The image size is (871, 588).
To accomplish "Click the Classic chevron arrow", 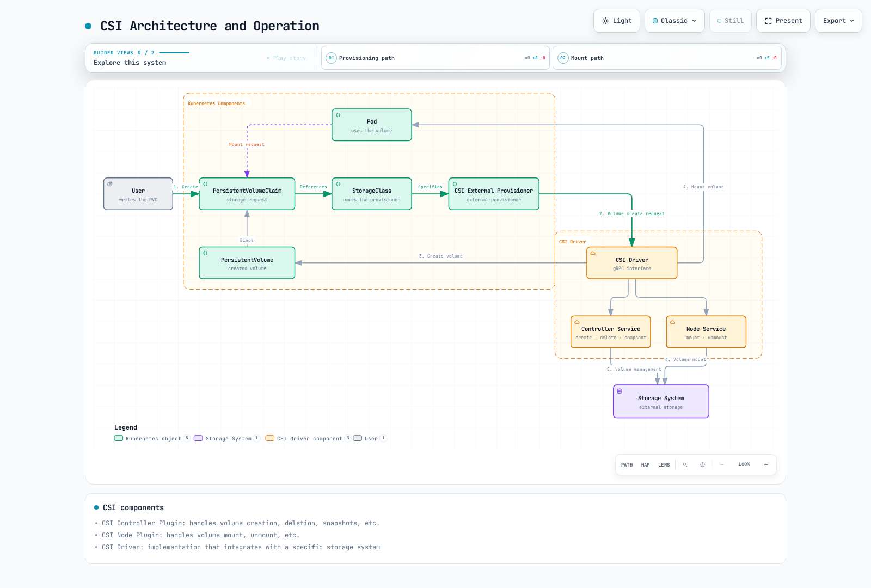I will [x=694, y=21].
